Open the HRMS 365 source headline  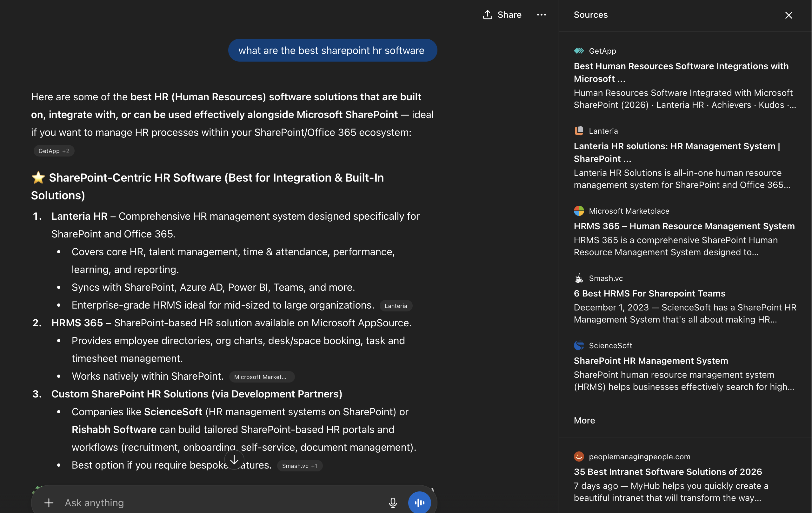(684, 226)
